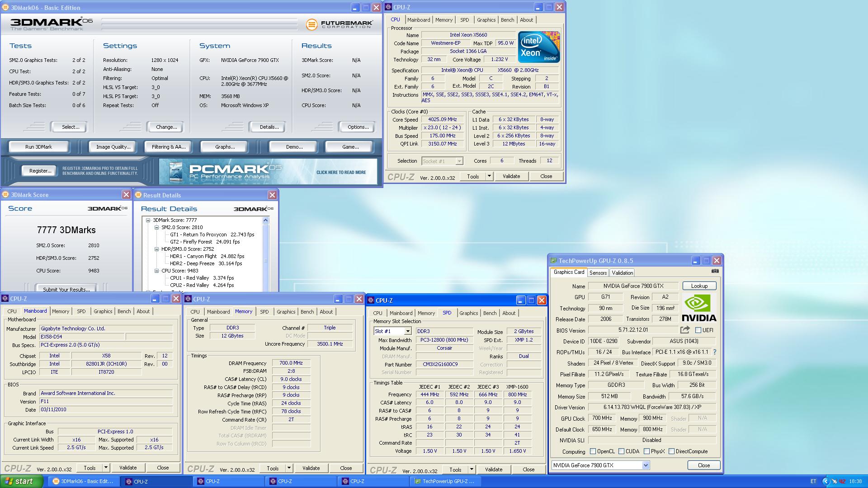Open the Slot #1 dropdown in SPD tab
This screenshot has width=868, height=488.
pos(407,331)
